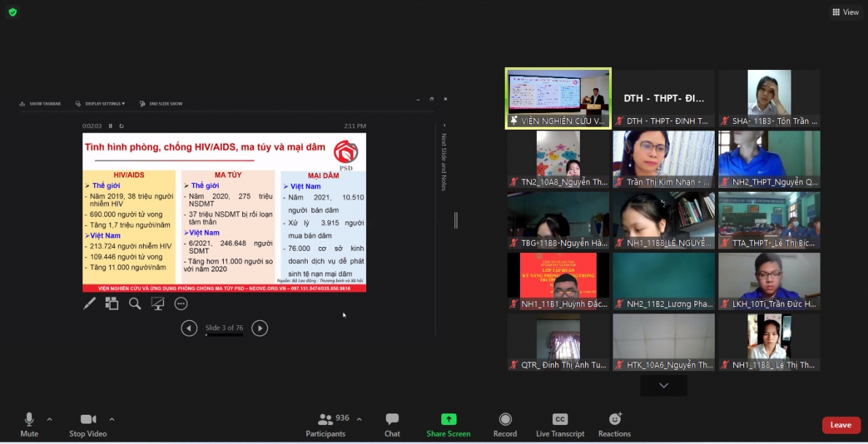Open the Chat panel
The width and height of the screenshot is (868, 444).
point(392,424)
